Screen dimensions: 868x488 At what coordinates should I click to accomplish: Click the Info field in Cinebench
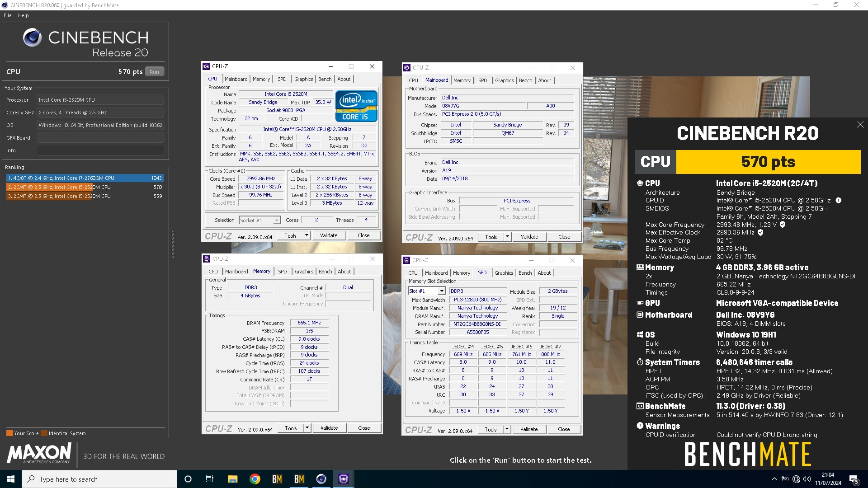100,150
